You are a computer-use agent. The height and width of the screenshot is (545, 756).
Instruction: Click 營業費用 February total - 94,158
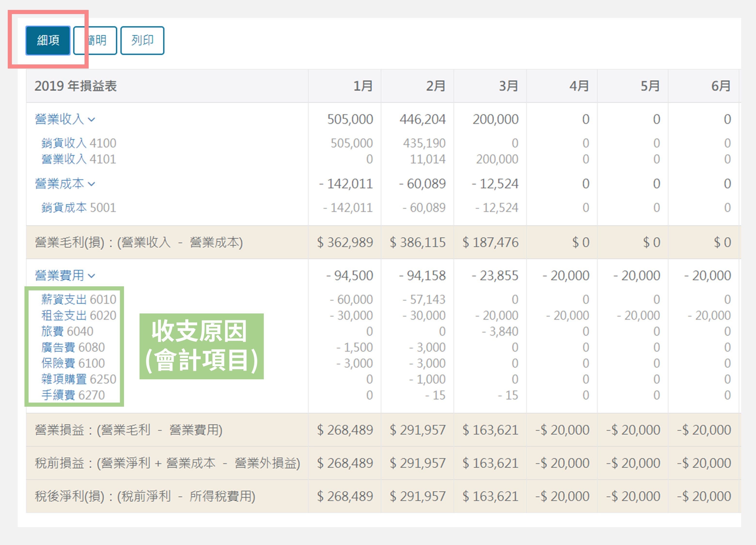point(422,275)
